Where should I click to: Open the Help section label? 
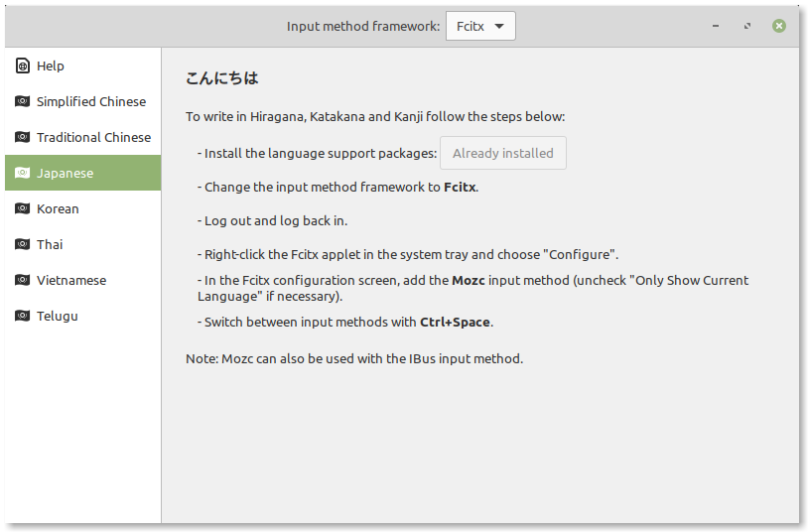click(x=50, y=66)
